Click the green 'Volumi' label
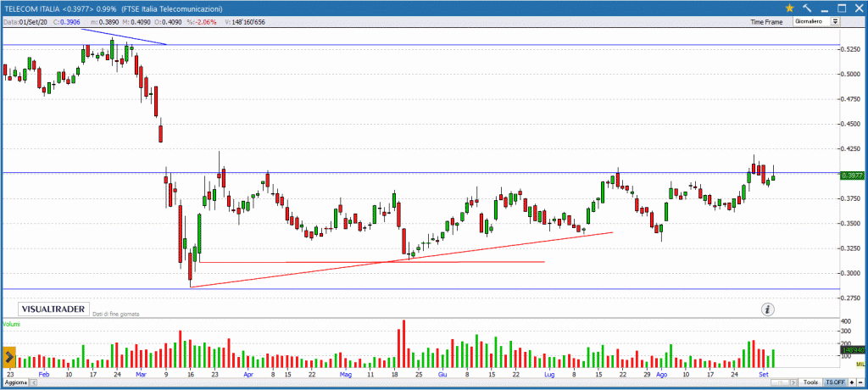The height and width of the screenshot is (390, 868). click(x=11, y=324)
